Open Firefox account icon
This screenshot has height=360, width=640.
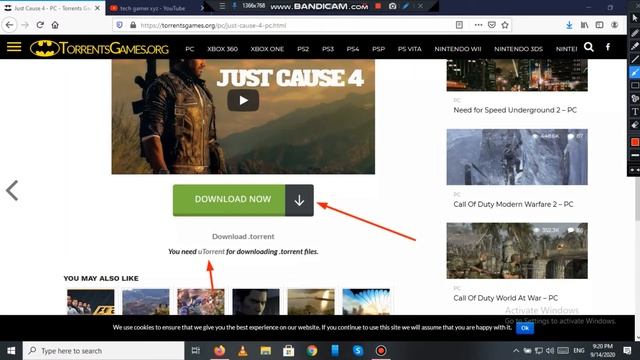614,25
